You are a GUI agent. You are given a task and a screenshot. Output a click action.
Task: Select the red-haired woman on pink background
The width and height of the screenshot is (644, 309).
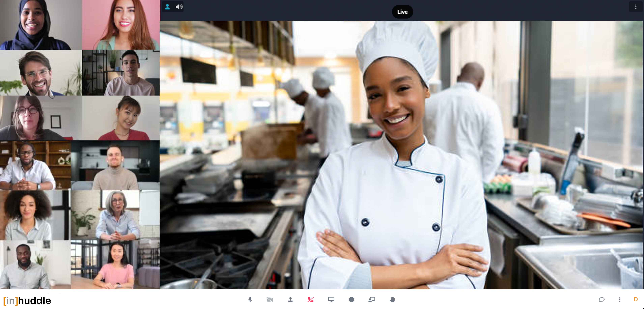(120, 25)
